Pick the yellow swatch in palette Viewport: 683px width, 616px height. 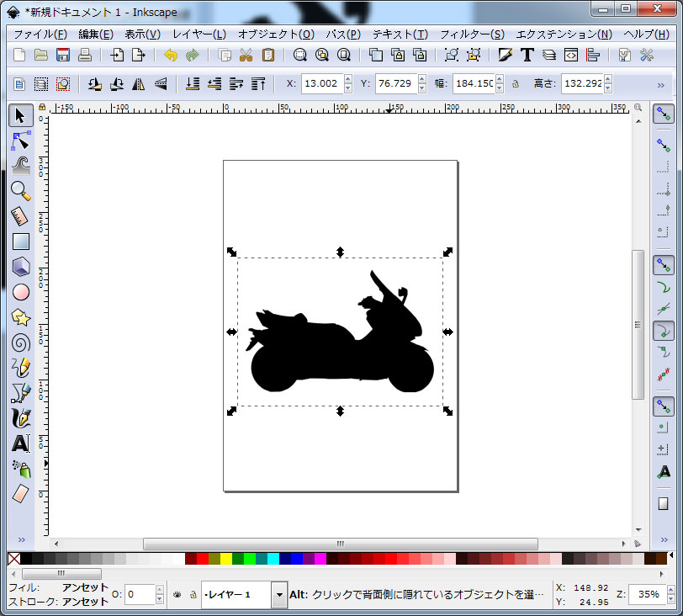[226, 559]
